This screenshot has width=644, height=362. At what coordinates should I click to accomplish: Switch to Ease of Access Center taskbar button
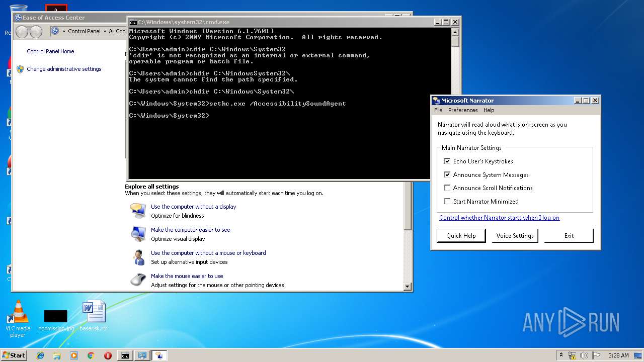[x=142, y=355]
